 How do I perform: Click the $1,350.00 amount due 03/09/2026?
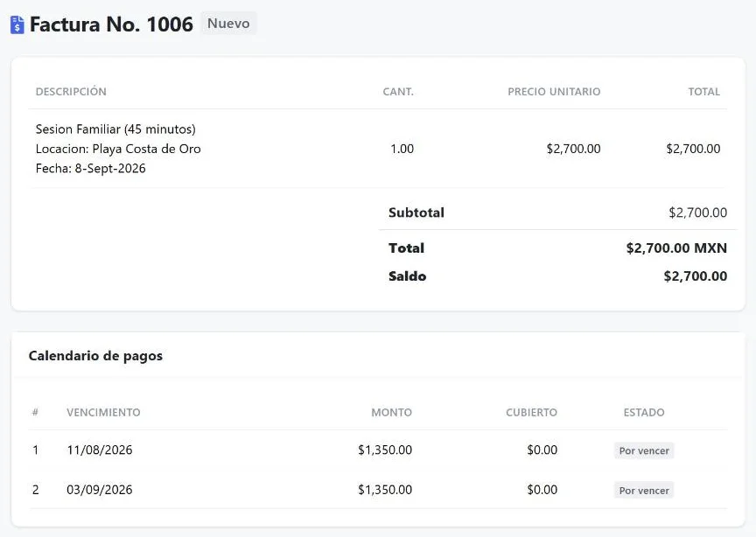point(385,490)
